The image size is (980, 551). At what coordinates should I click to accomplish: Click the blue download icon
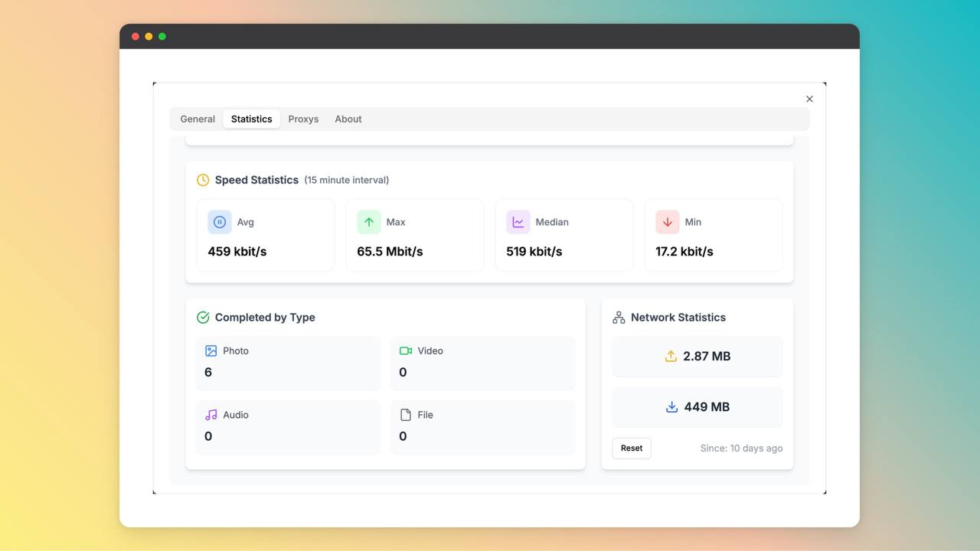point(671,407)
